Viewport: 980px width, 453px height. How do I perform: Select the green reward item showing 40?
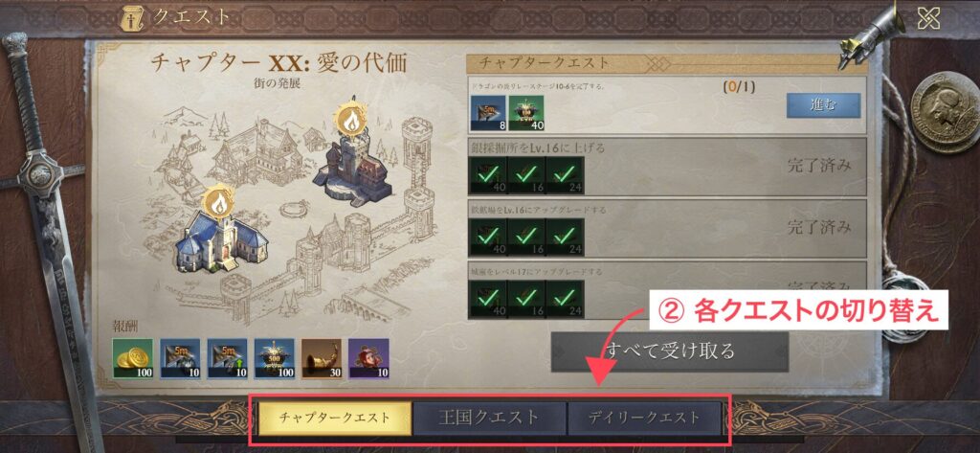(x=526, y=113)
